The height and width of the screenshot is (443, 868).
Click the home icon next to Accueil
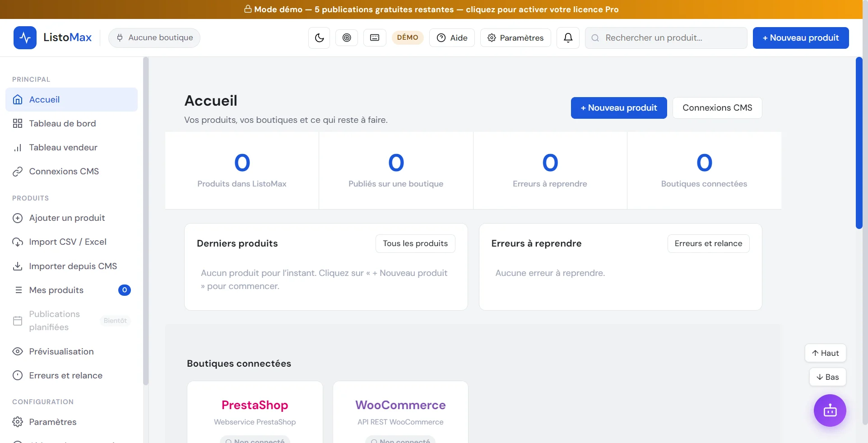click(x=18, y=100)
